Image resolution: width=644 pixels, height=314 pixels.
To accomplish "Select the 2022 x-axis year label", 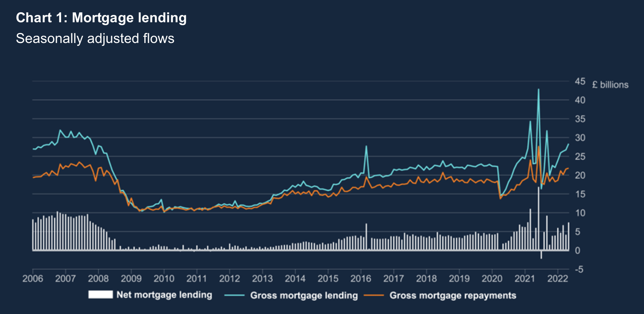I will 558,278.
